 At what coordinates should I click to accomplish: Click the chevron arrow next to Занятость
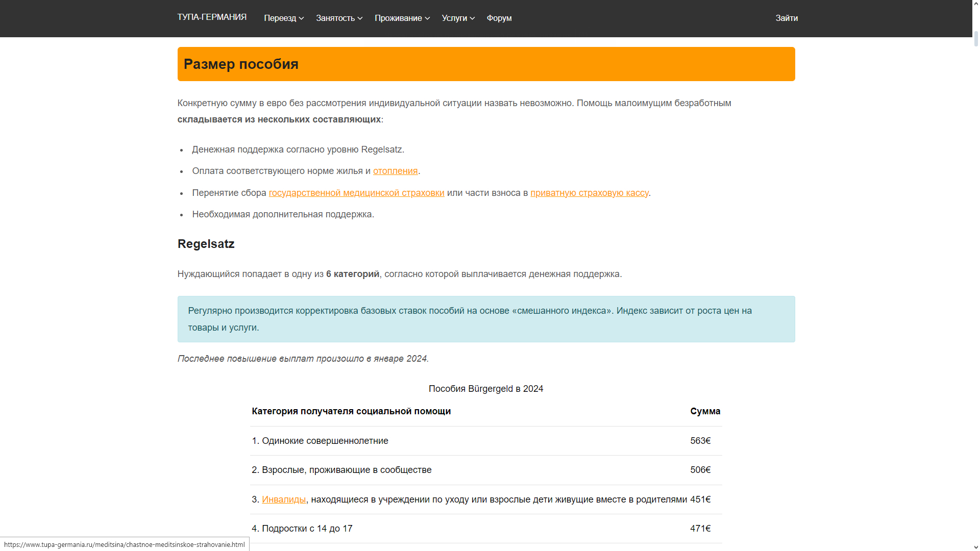point(360,19)
